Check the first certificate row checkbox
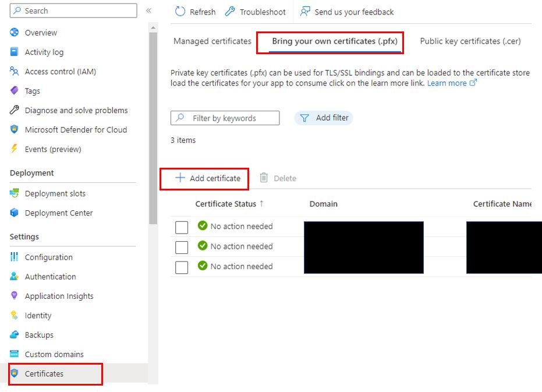542x392 pixels. pos(181,227)
